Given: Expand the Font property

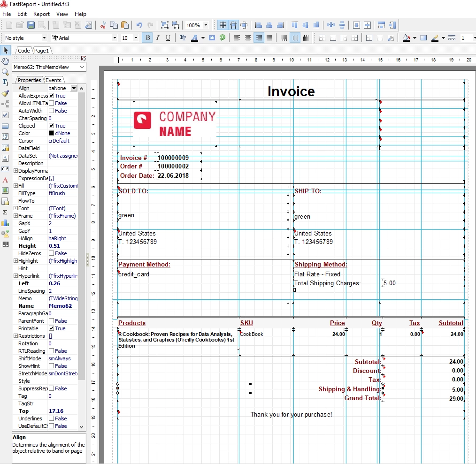Looking at the screenshot, I should coord(15,208).
